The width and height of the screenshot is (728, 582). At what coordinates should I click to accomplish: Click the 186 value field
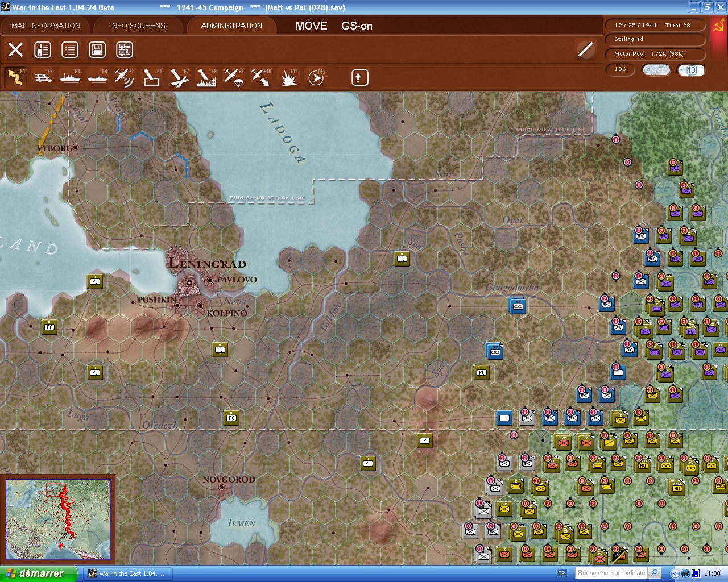point(621,69)
